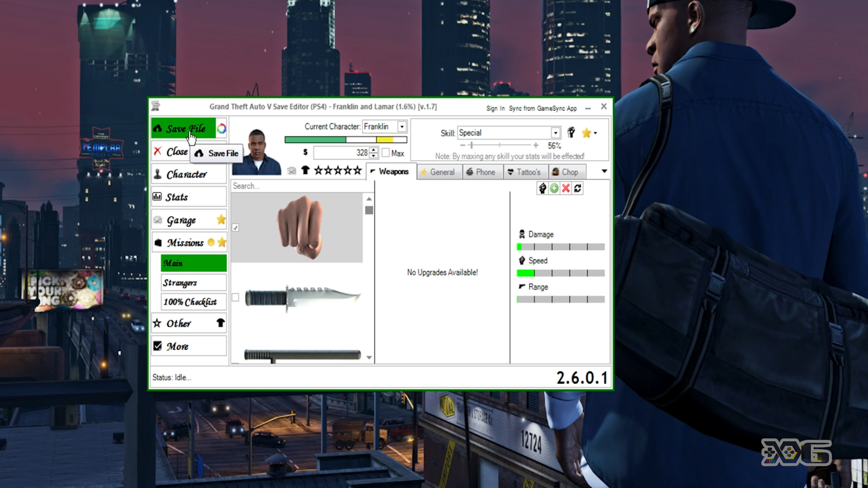The image size is (868, 488).
Task: Click the shirt/clothing icon in Other section
Action: click(x=220, y=324)
